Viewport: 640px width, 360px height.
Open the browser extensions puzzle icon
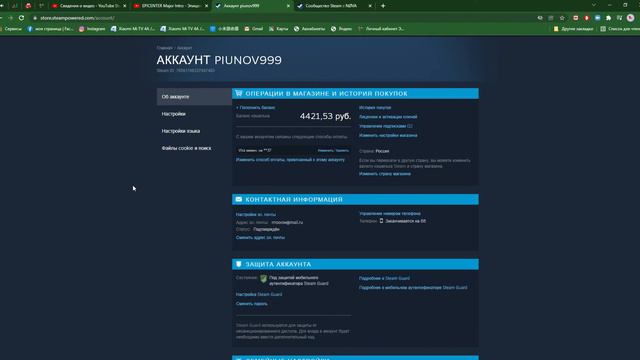click(x=609, y=18)
